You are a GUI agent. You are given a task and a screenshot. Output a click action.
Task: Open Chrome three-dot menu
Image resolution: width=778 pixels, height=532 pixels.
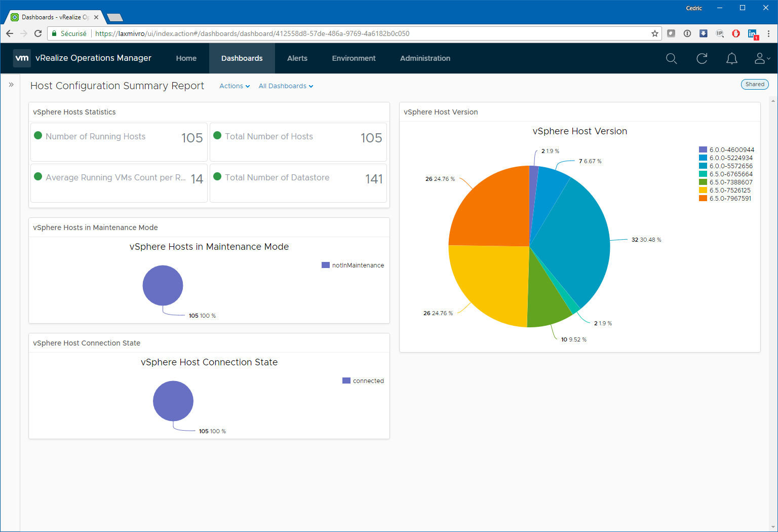(x=769, y=33)
